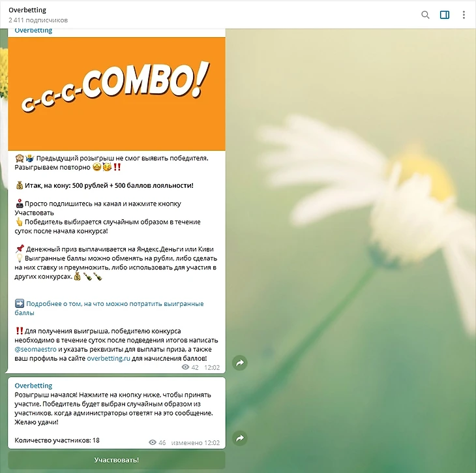Follow link 'Подробнее о том, на что можно потратить'
476x473 pixels.
[110, 308]
